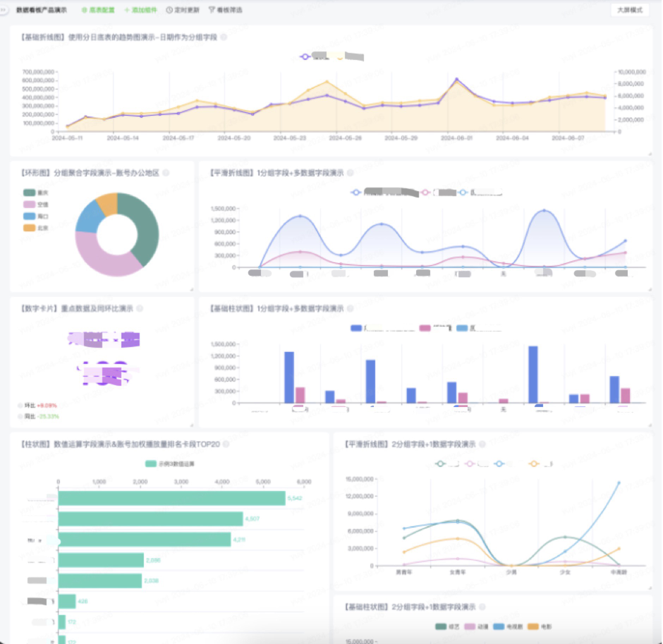This screenshot has width=663, height=644.
Task: Switch to 大屏模式 big-screen mode
Action: coord(630,10)
